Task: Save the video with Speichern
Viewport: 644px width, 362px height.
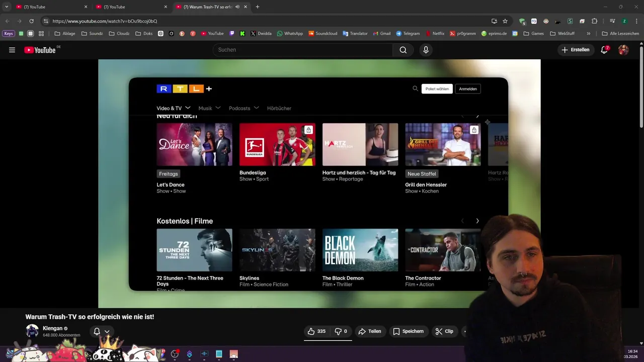Action: tap(408, 331)
